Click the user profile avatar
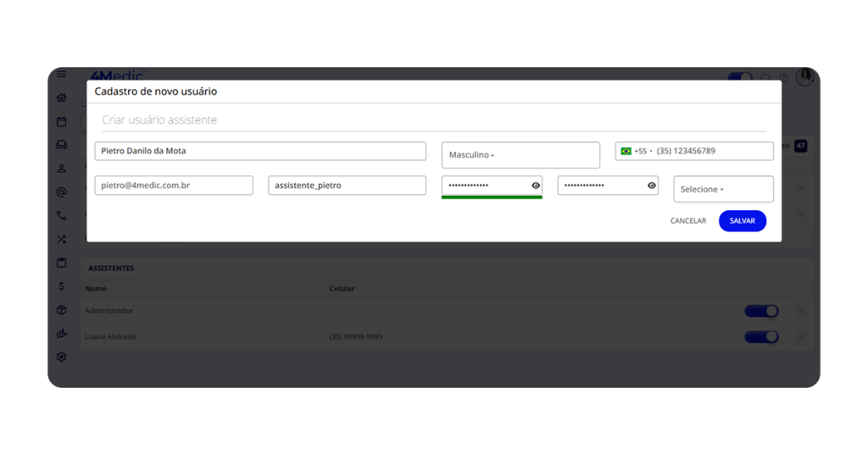The height and width of the screenshot is (455, 868). tap(804, 77)
